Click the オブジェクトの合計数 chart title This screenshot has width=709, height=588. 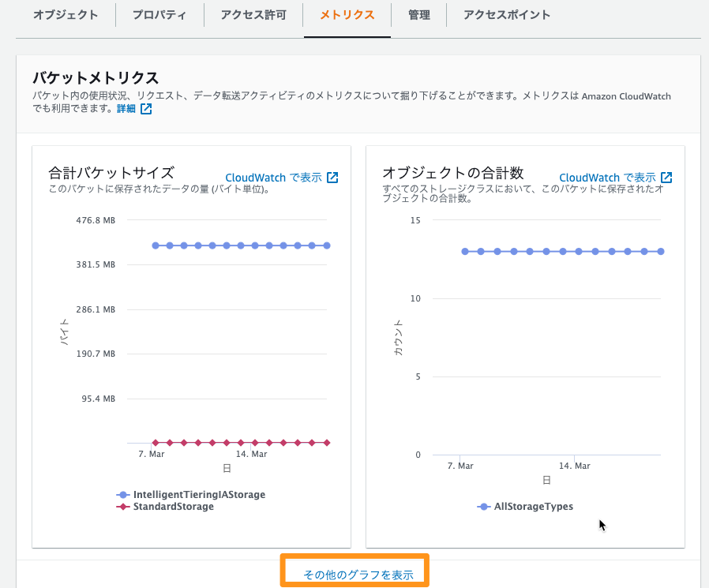(453, 173)
